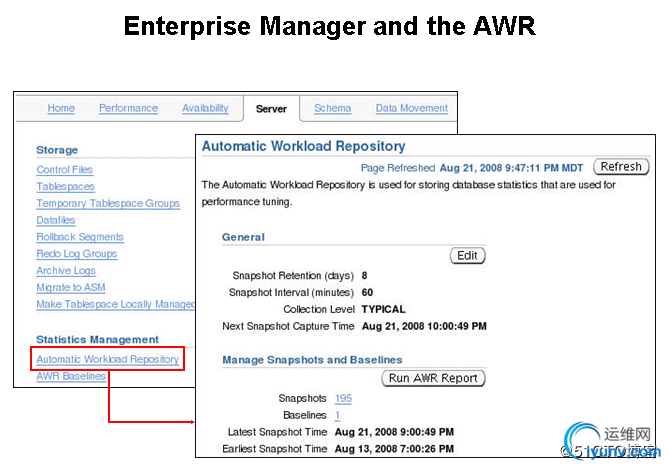Open the Archive Logs link
The image size is (667, 468).
[66, 271]
